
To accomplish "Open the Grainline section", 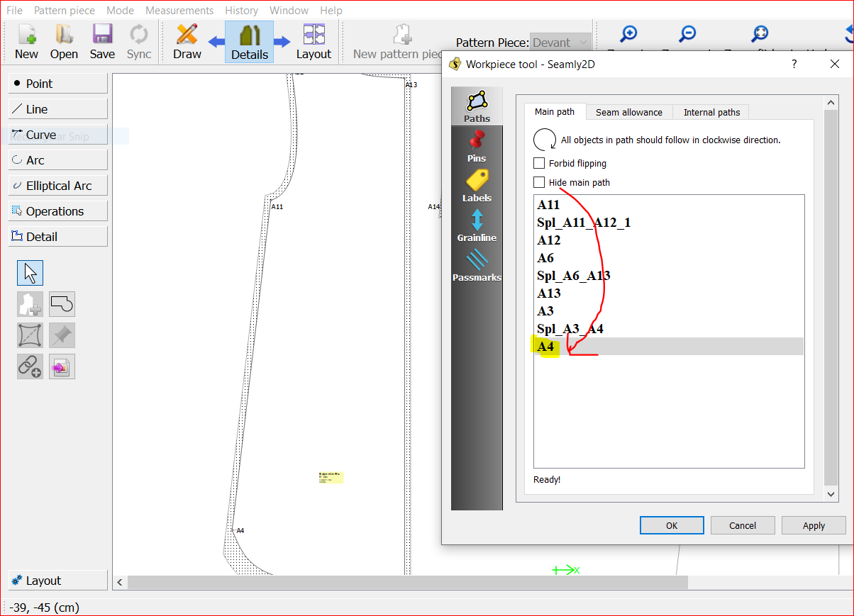I will (x=477, y=225).
